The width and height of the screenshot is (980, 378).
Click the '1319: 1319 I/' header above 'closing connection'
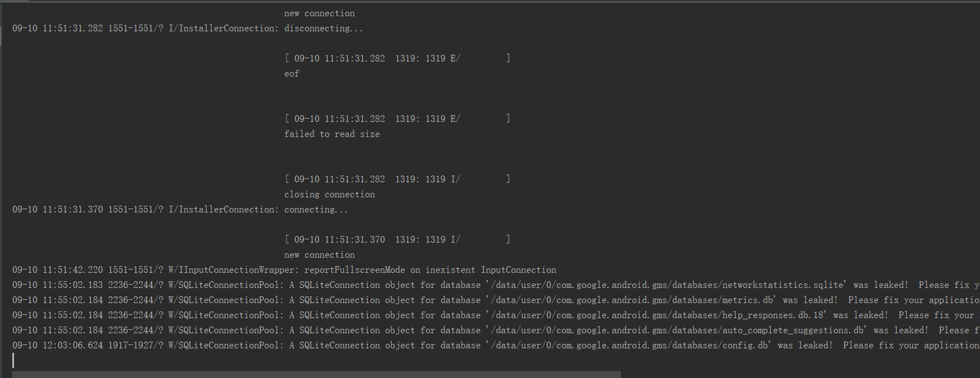click(428, 179)
